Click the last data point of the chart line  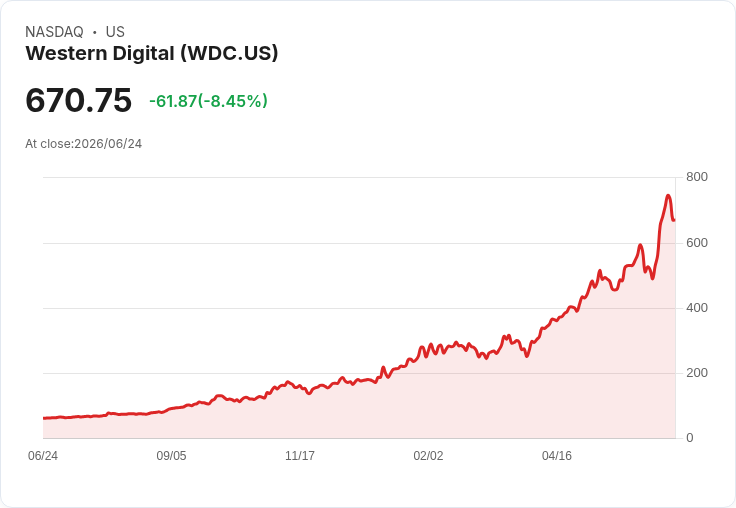pos(674,220)
